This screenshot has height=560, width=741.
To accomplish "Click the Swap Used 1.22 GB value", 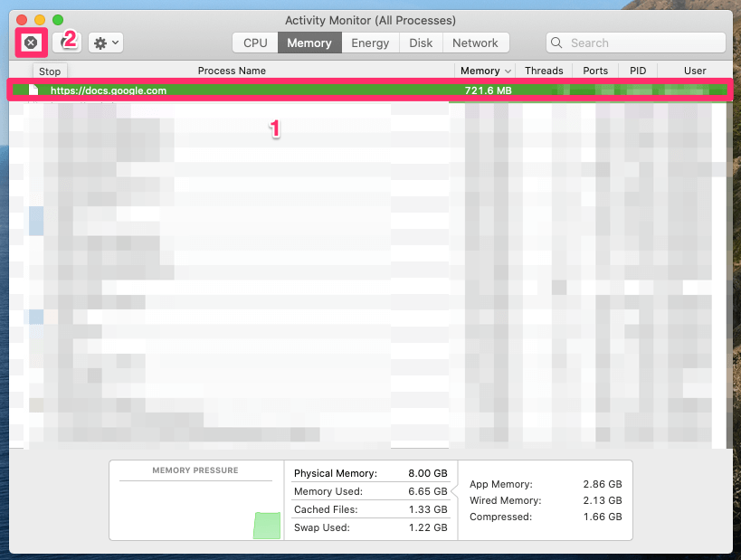I will [428, 527].
